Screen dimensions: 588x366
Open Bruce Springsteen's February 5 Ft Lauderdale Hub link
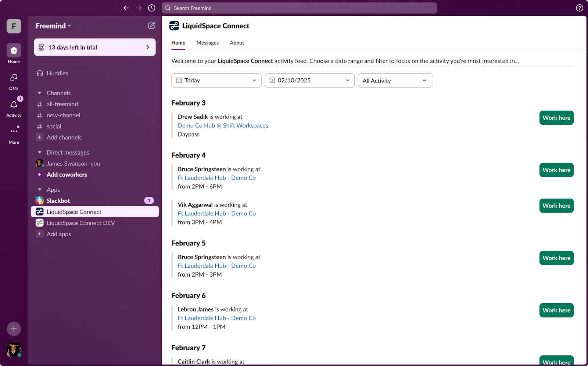point(217,266)
